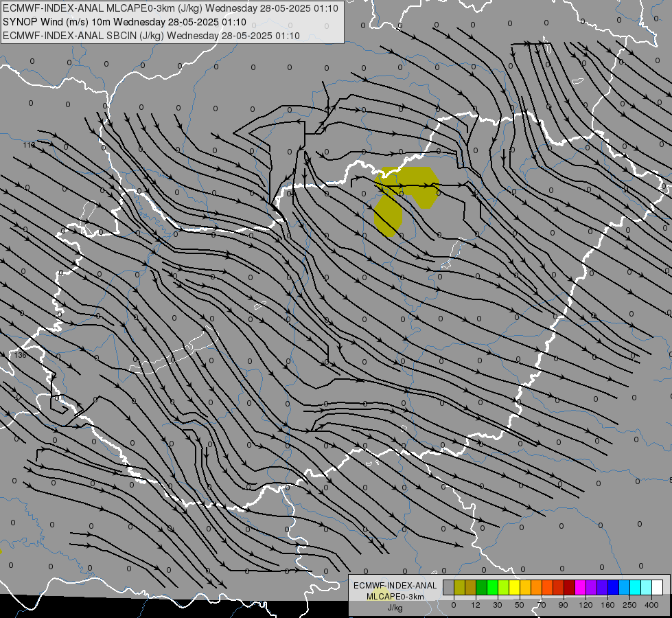This screenshot has width=672, height=618.
Task: Click the J/kg unit label in legend
Action: 395,608
